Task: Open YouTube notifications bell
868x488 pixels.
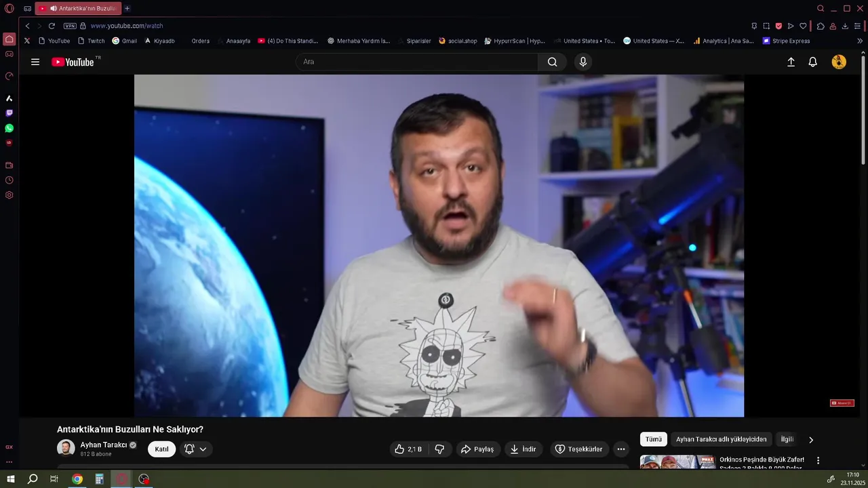Action: pyautogui.click(x=812, y=62)
